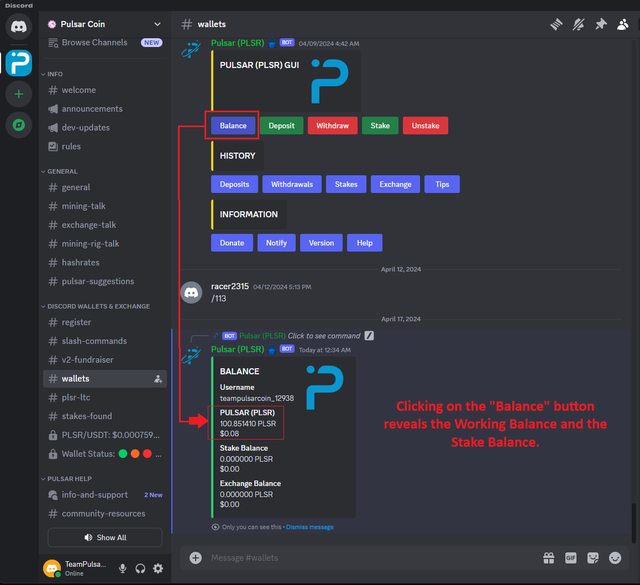Screen dimensions: 640x585
Task: Click the Notify button
Action: (276, 243)
